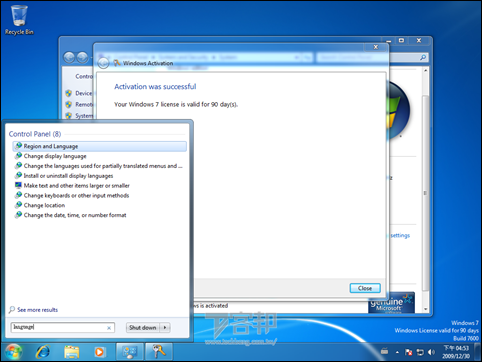Image resolution: width=482 pixels, height=362 pixels.
Task: Click the taskbar clock showing 04:53
Action: tap(456, 352)
